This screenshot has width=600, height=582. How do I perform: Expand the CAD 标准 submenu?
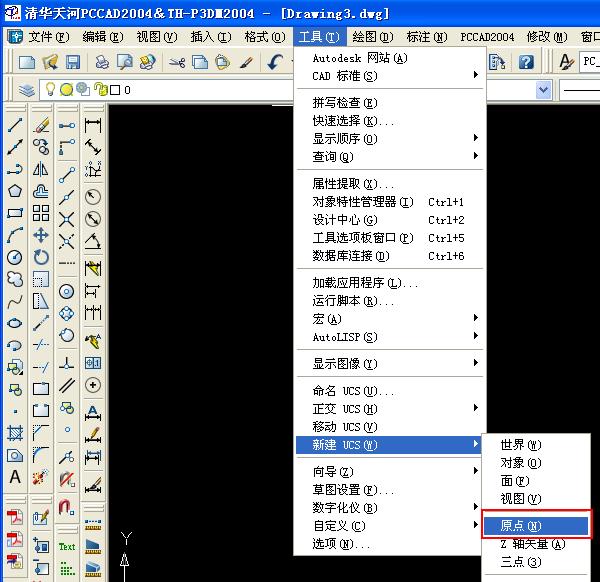[x=390, y=76]
